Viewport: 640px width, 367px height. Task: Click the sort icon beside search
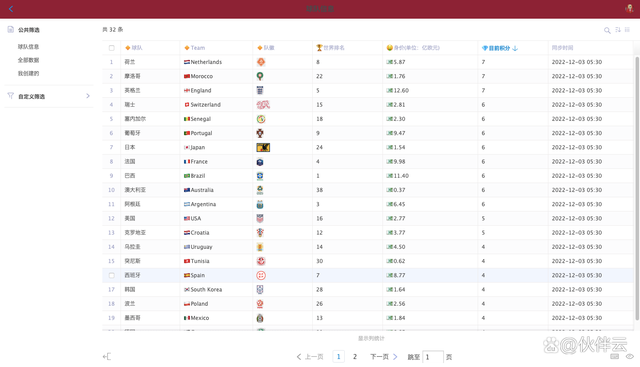(x=618, y=30)
